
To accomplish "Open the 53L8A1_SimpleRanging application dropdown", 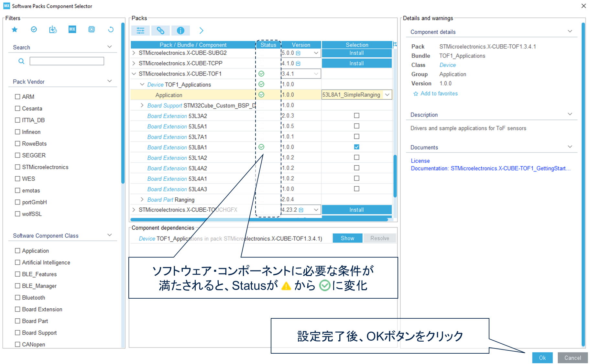I will [387, 95].
